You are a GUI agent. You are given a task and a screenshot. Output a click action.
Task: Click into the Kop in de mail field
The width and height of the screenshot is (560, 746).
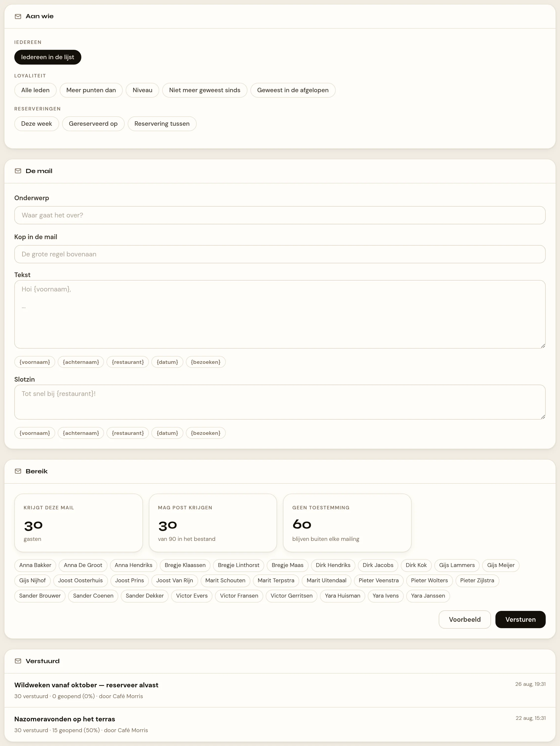(280, 254)
